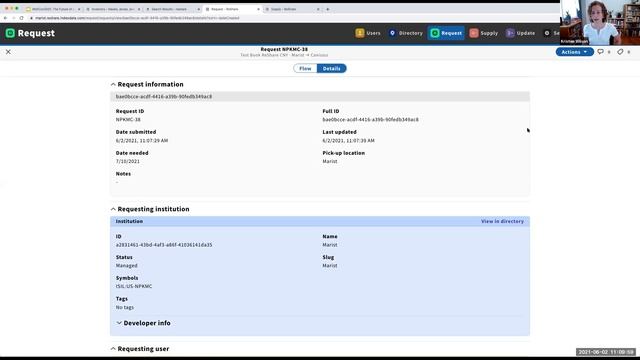640x360 pixels.
Task: Click the Slug value Marist
Action: [330, 266]
